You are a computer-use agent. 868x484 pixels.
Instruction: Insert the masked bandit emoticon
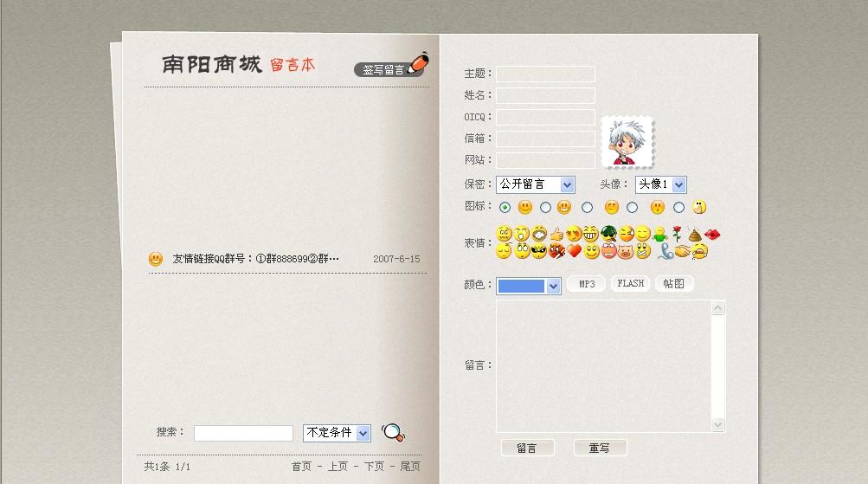(539, 250)
